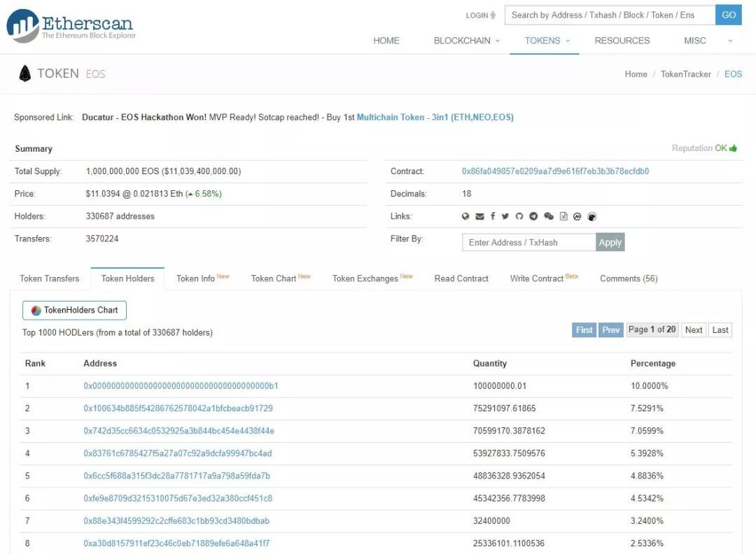Expand the Tokens nav dropdown
756x554 pixels.
pyautogui.click(x=547, y=41)
